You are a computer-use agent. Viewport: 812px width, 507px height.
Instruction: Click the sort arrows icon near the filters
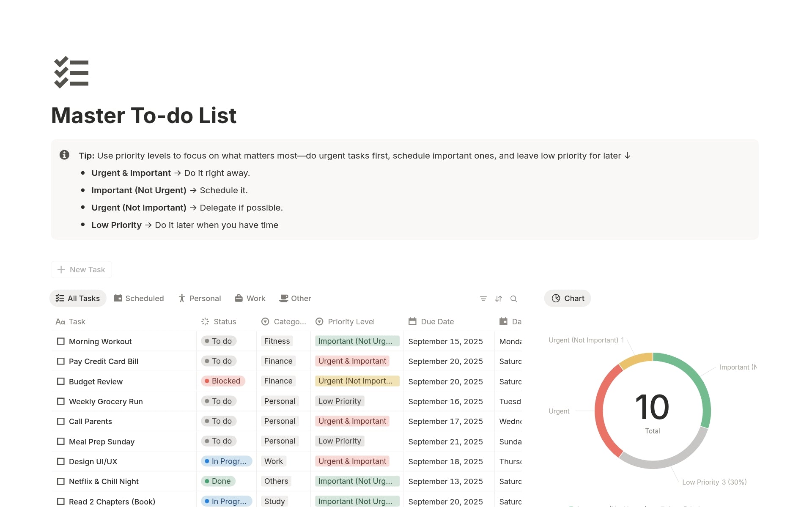point(498,299)
